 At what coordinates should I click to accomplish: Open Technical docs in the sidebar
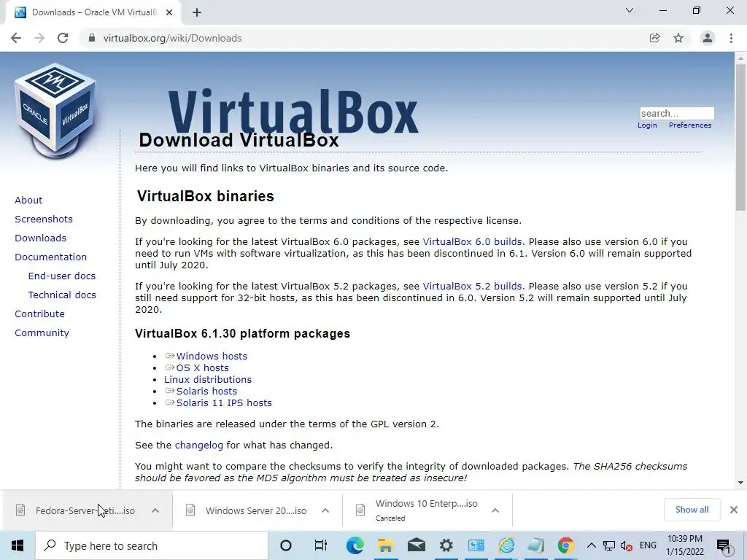pos(62,295)
